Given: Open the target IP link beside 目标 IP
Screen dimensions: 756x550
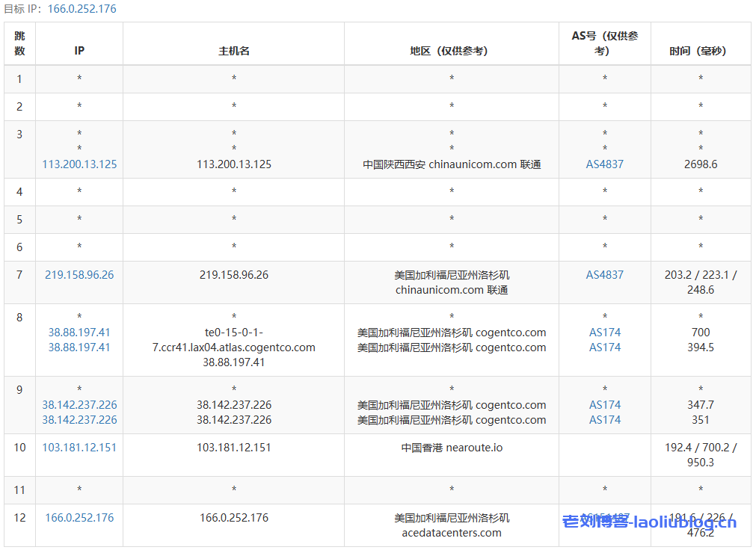Looking at the screenshot, I should (82, 9).
